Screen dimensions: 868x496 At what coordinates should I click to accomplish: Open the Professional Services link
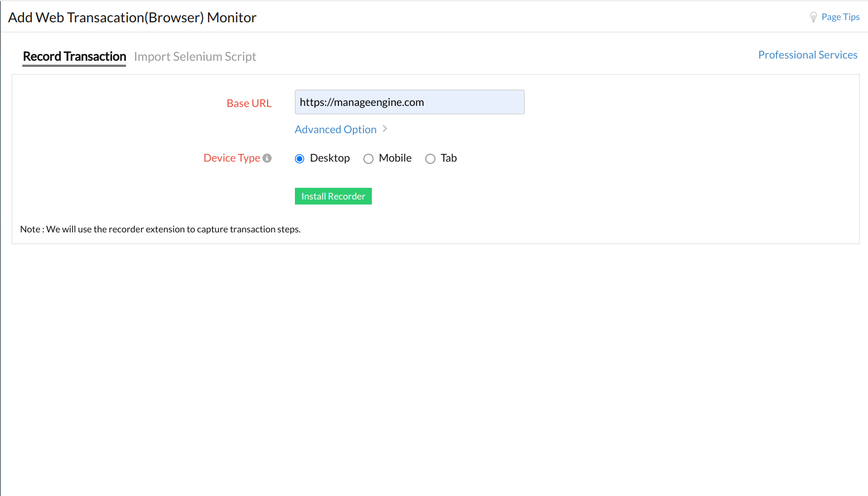[807, 54]
